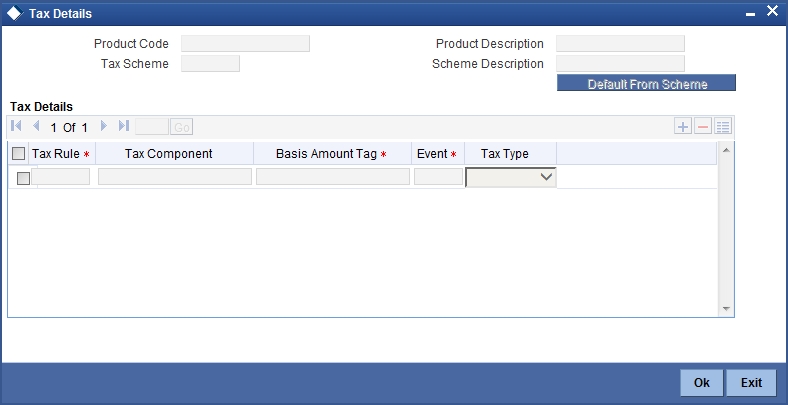Jump to last page of records

(124, 126)
